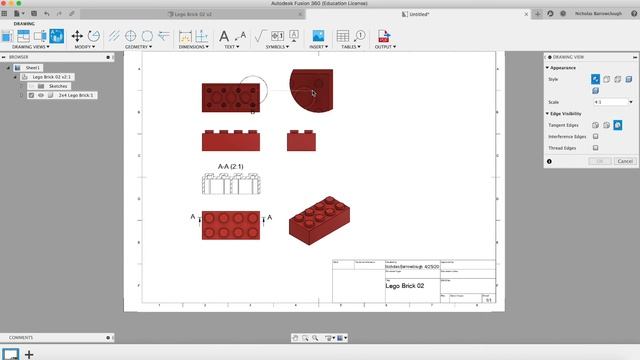Collapse the Edge Visibility section
Screen dimensions: 640x360
[547, 113]
